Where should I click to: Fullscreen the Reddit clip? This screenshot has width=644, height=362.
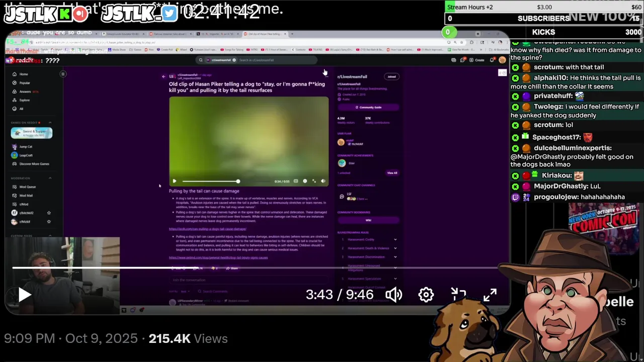314,181
